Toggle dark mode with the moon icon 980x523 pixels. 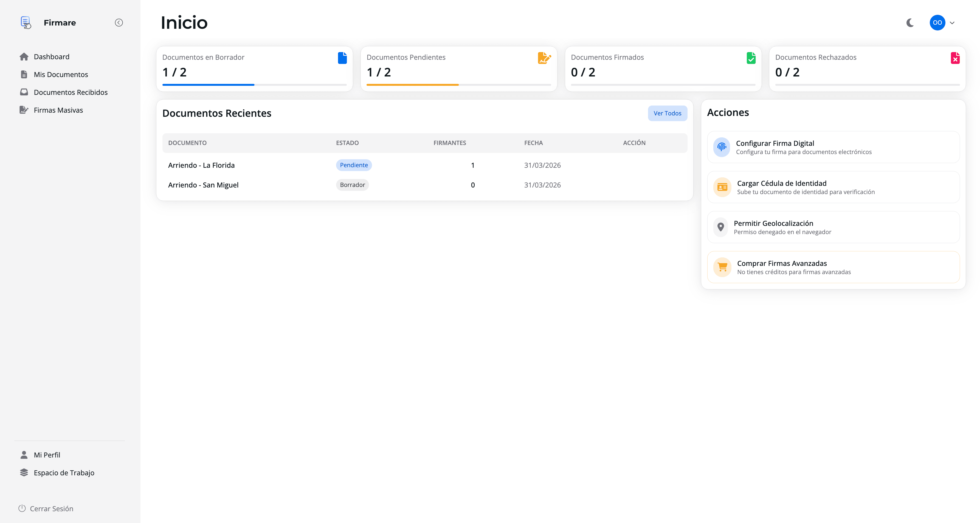[909, 22]
